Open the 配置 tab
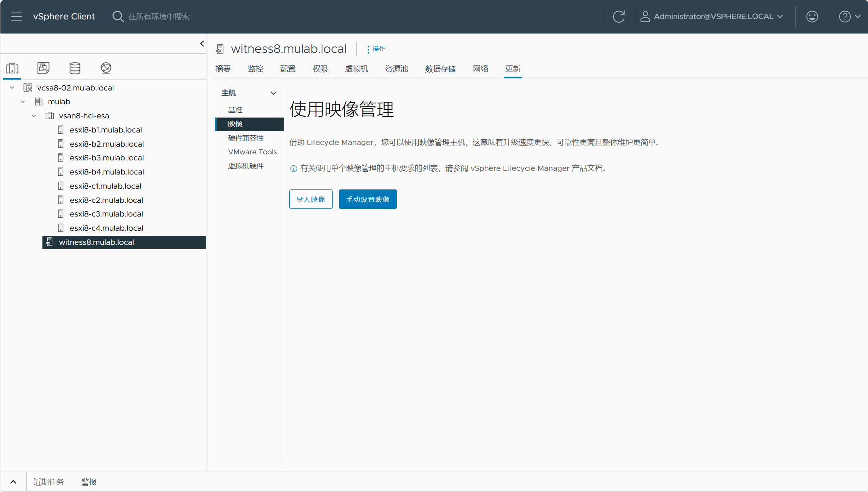Screen dimensions: 868x492 (x=288, y=69)
